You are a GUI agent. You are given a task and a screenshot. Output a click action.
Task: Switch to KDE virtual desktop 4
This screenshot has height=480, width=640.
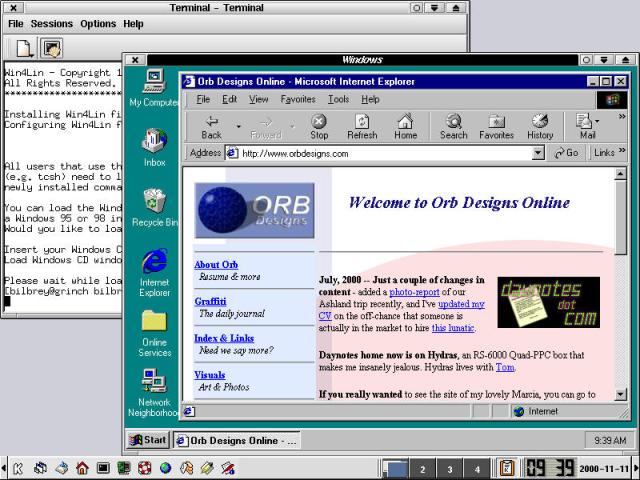[477, 469]
